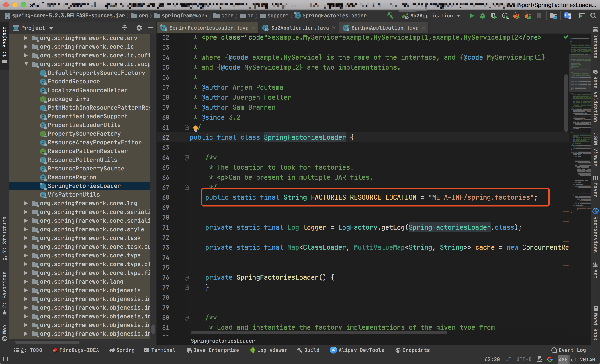Click the UTF-8 encoding in status bar
The image size is (600, 364).
[524, 359]
